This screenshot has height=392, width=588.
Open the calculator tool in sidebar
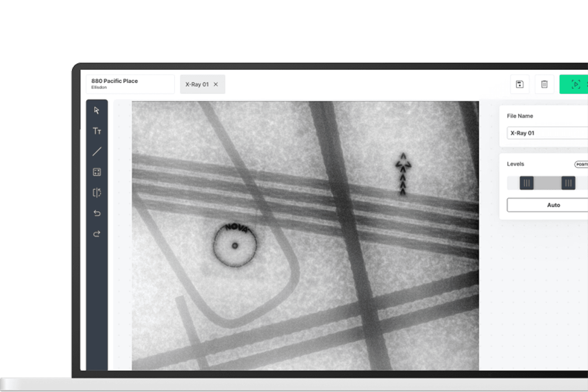[97, 172]
